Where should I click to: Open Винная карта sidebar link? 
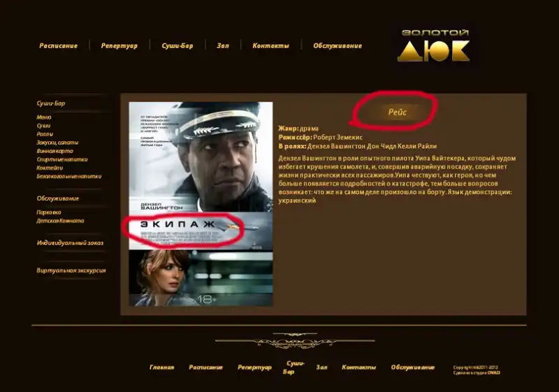click(55, 151)
